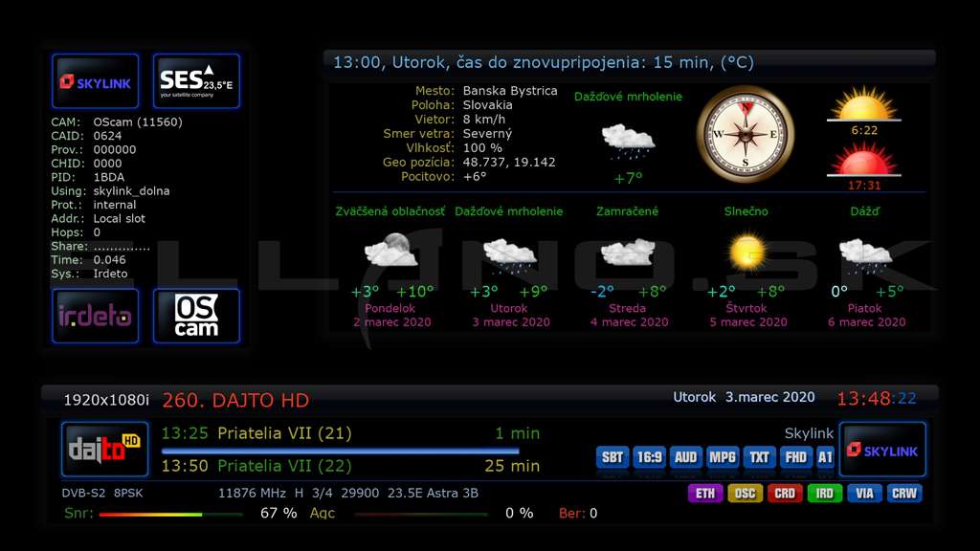This screenshot has width=980, height=551.
Task: Click the Zväčšená oblačnosť forecast label
Action: (390, 211)
